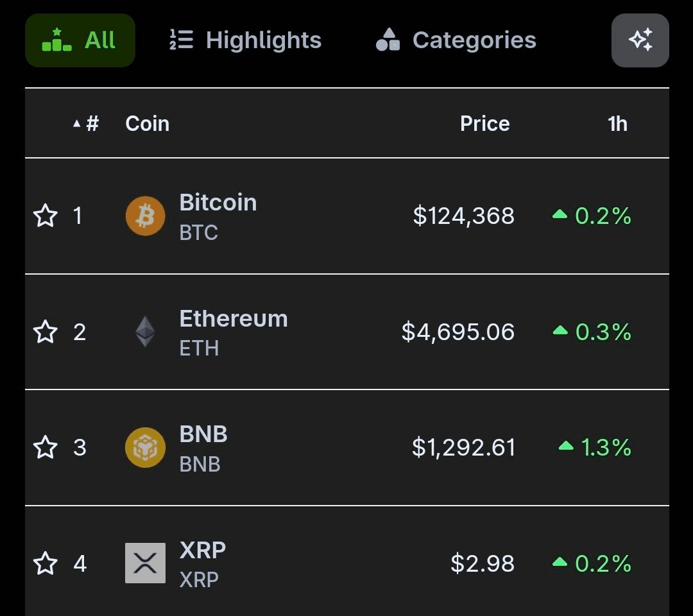Open the AI sparkle button
Screen dimensions: 693x616
640,40
